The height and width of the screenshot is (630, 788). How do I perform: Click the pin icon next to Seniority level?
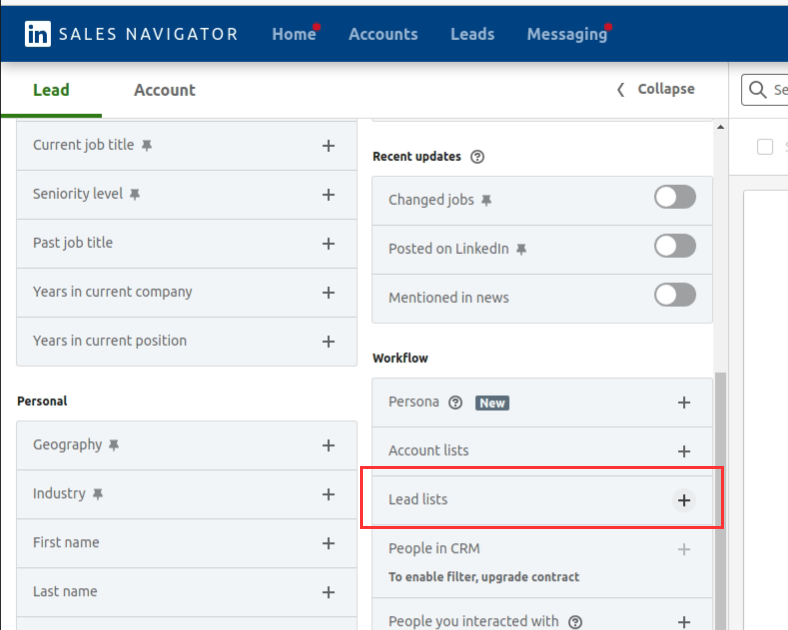click(135, 194)
